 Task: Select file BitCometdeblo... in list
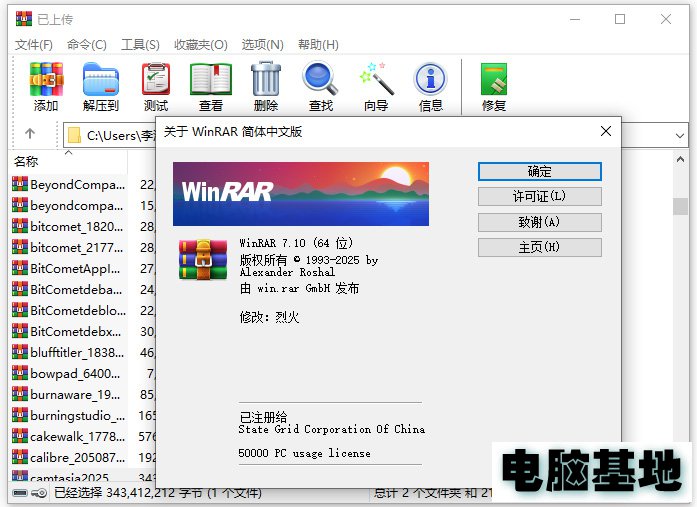pyautogui.click(x=78, y=310)
